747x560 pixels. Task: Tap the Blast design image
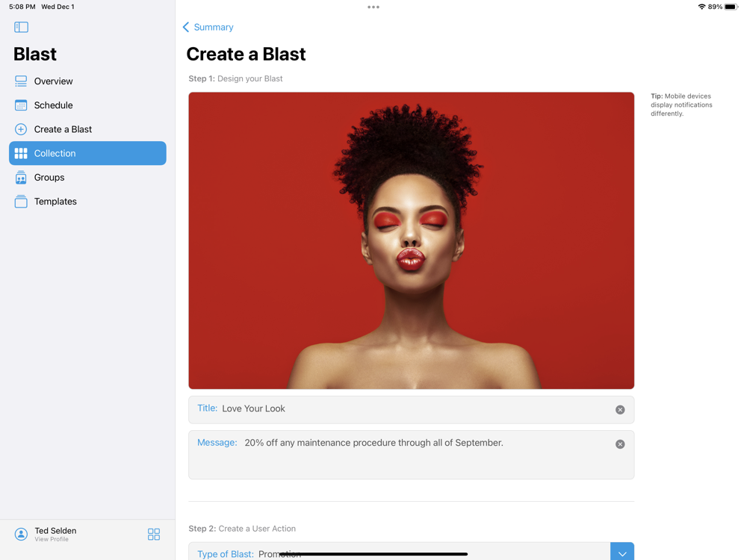[411, 240]
